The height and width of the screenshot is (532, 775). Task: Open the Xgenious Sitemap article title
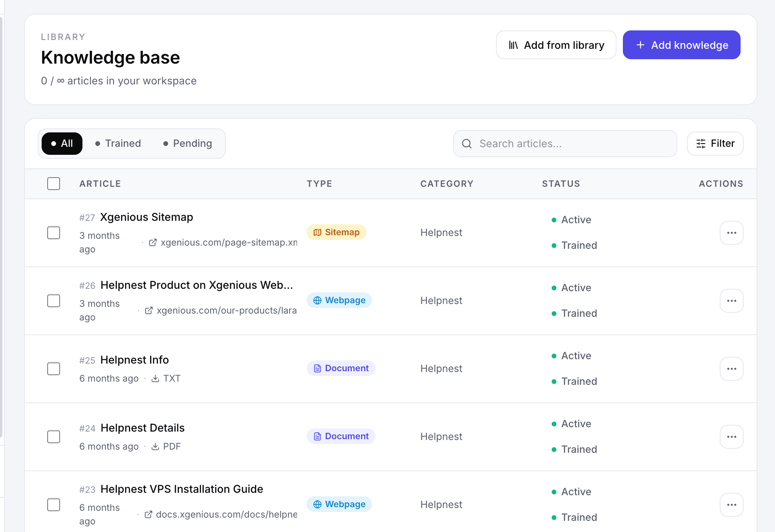147,217
